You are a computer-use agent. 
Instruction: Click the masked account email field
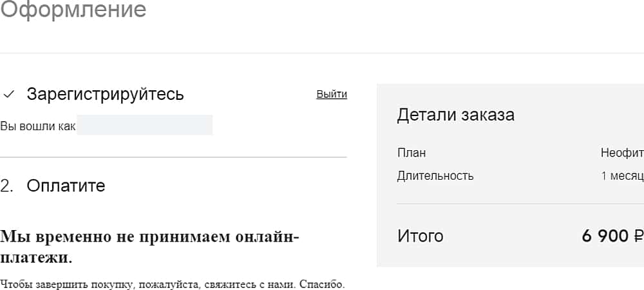click(144, 125)
